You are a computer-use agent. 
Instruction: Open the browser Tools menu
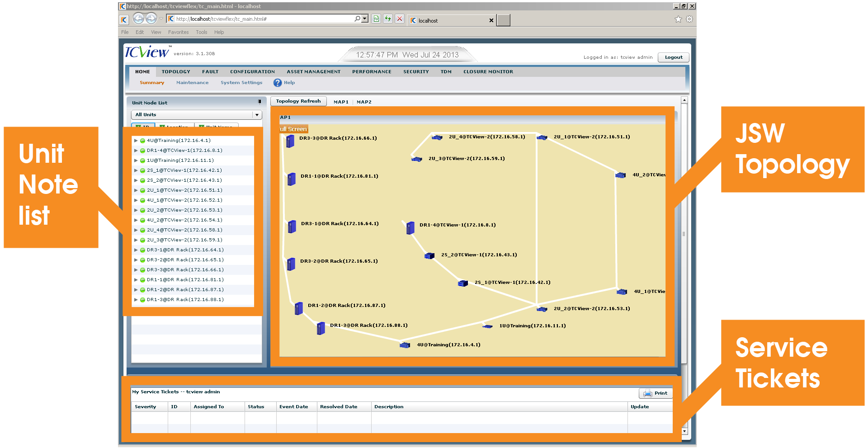pyautogui.click(x=201, y=32)
